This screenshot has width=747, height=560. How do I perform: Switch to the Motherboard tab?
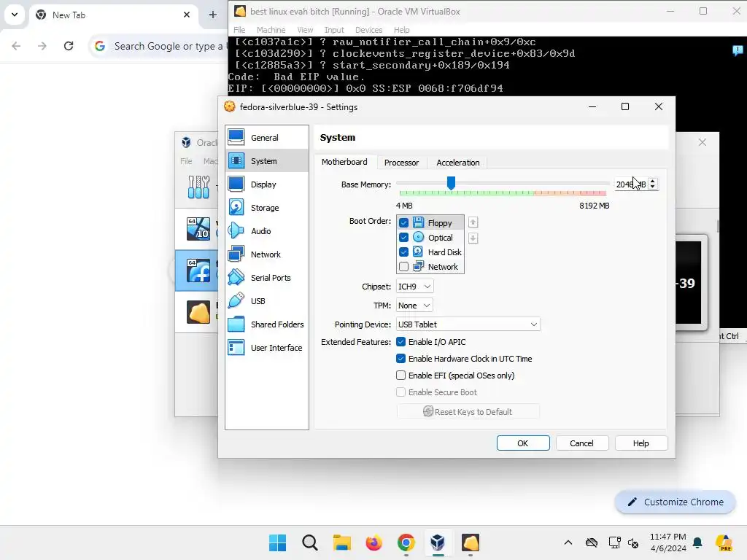click(x=344, y=162)
